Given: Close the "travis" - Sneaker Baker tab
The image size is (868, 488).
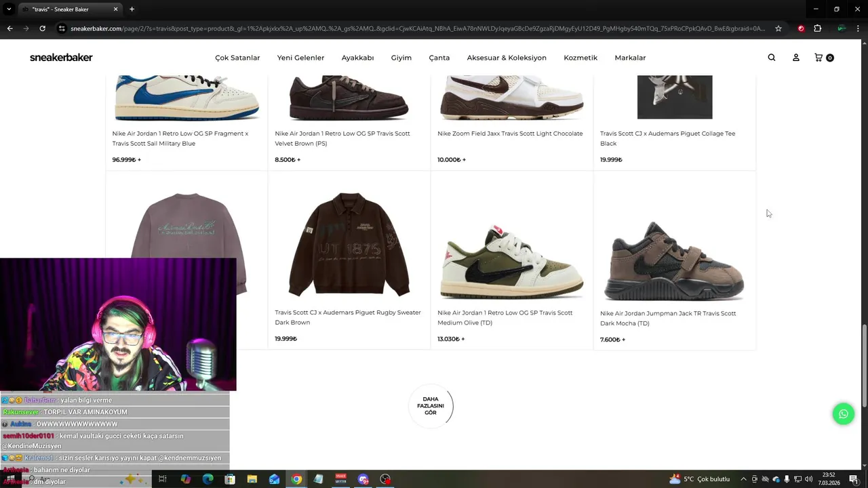Looking at the screenshot, I should (115, 9).
